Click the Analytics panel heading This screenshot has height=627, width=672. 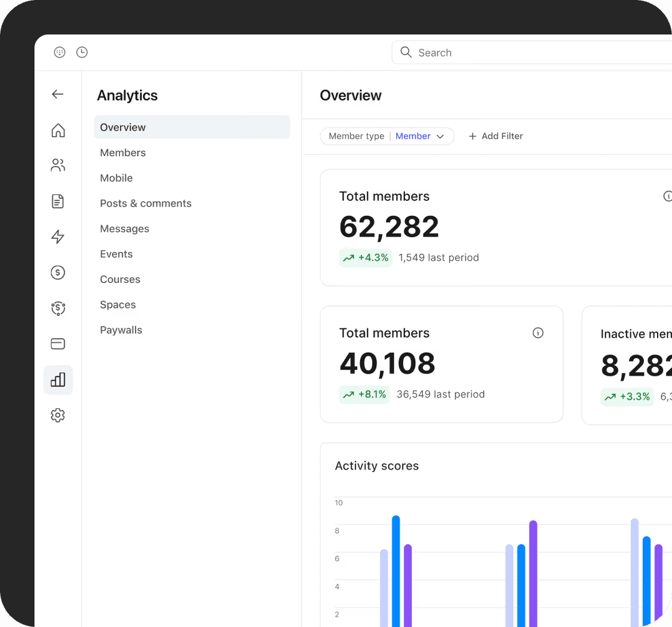(128, 96)
